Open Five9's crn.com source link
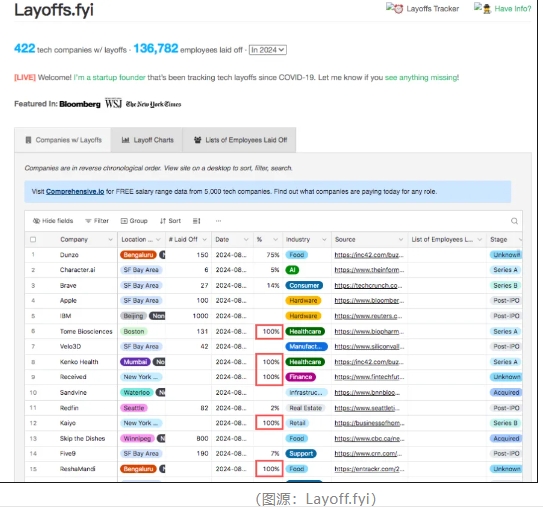 (x=368, y=454)
